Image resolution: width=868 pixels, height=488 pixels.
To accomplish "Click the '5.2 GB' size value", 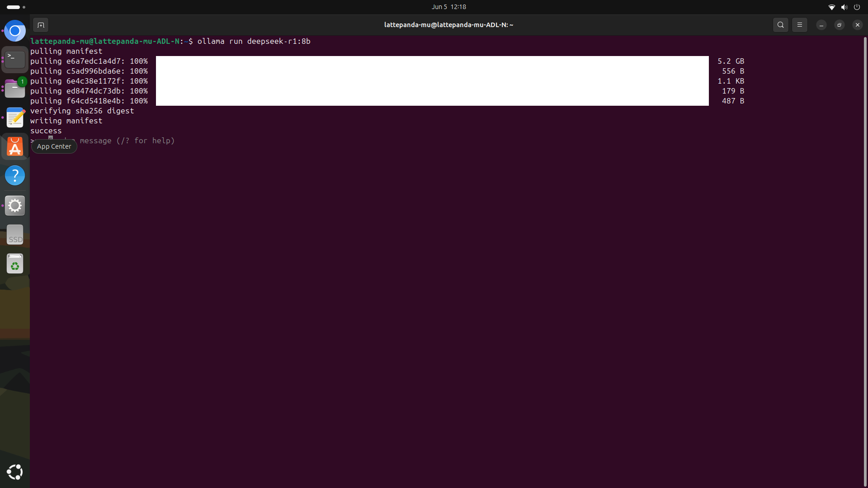I will tap(731, 61).
